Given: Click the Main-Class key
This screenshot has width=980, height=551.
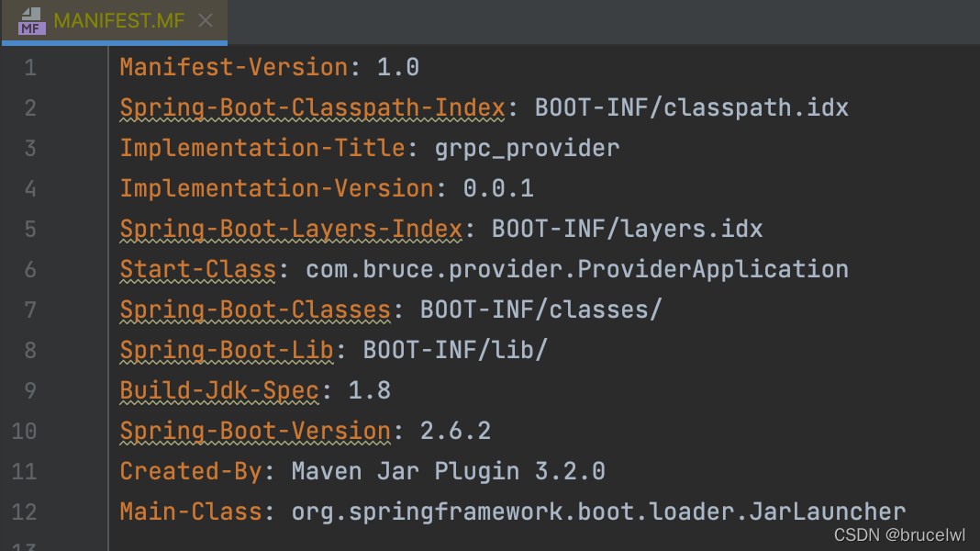Looking at the screenshot, I should pyautogui.click(x=191, y=512).
